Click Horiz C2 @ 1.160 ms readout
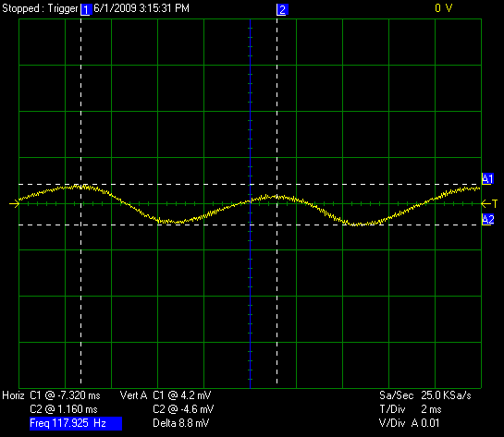Viewport: 504px width, 437px height. tap(64, 409)
